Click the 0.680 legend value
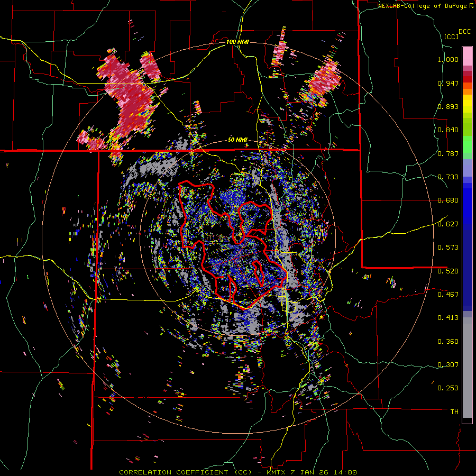This screenshot has width=476, height=476. point(448,200)
